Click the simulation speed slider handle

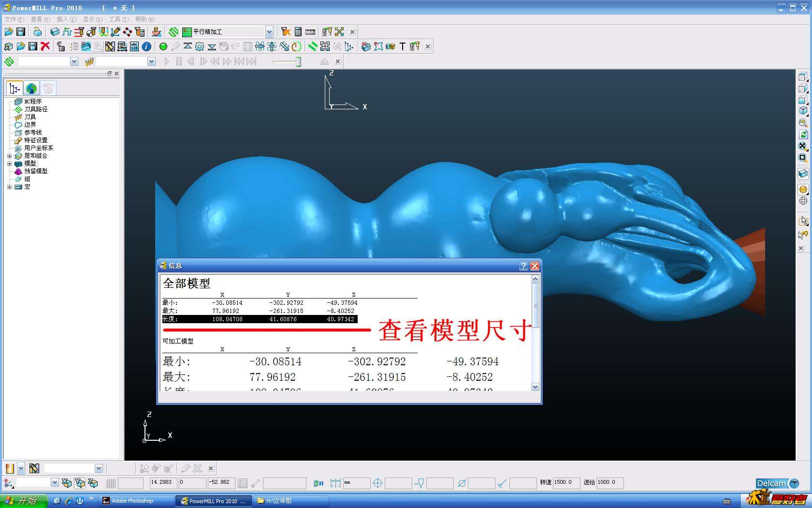click(299, 61)
